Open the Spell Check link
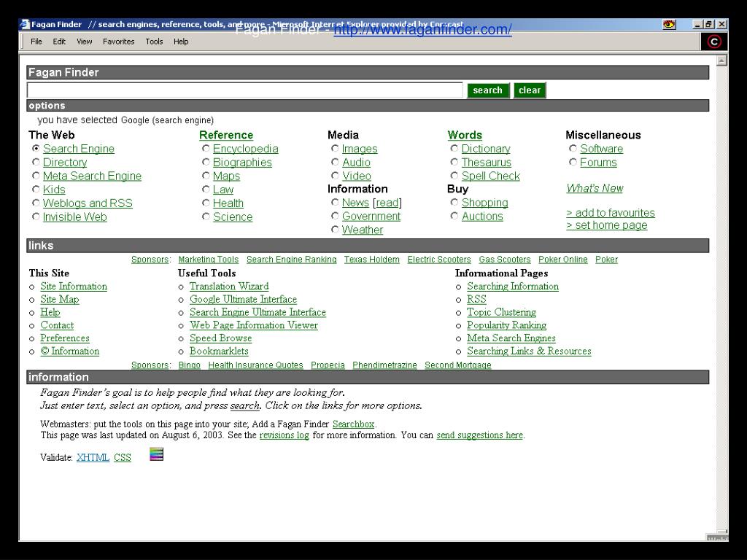This screenshot has height=560, width=747. (x=491, y=176)
